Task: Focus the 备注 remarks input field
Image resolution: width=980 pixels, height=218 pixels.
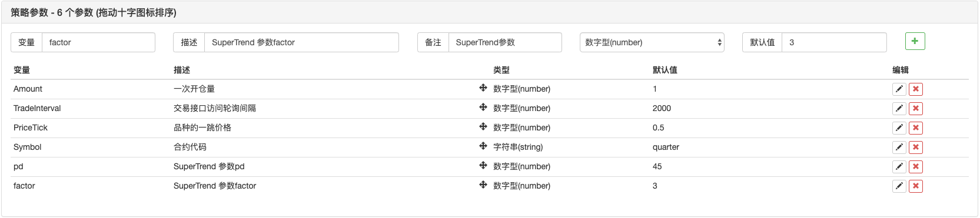Action: point(505,42)
